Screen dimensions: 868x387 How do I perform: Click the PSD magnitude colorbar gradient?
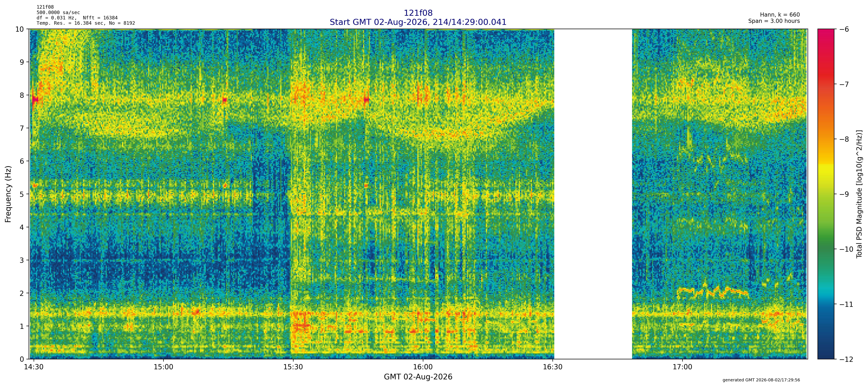click(x=826, y=194)
